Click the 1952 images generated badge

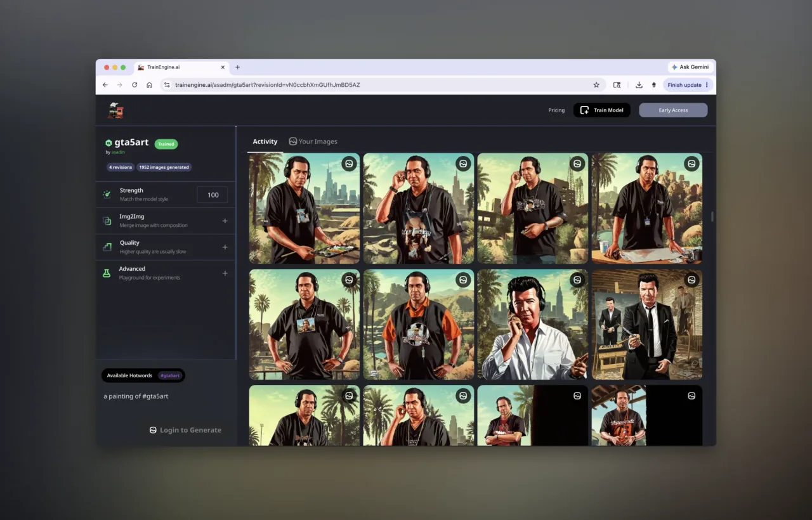pyautogui.click(x=164, y=167)
